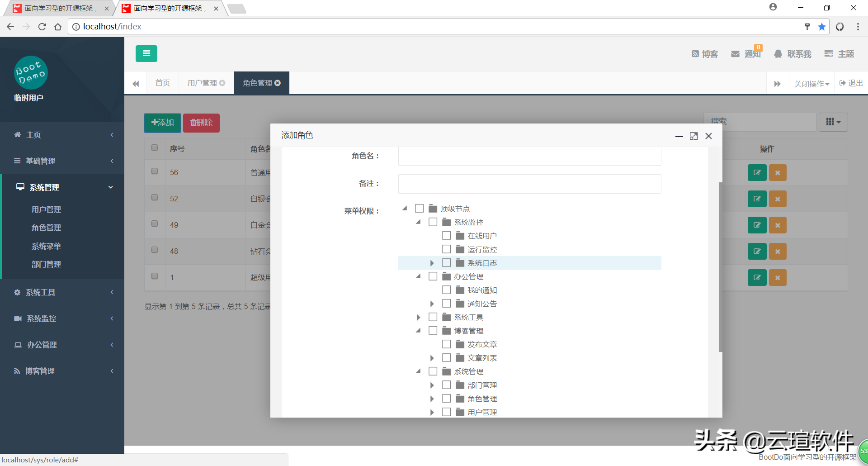The width and height of the screenshot is (868, 466).
Task: Click edit icon for row 56
Action: tap(757, 172)
